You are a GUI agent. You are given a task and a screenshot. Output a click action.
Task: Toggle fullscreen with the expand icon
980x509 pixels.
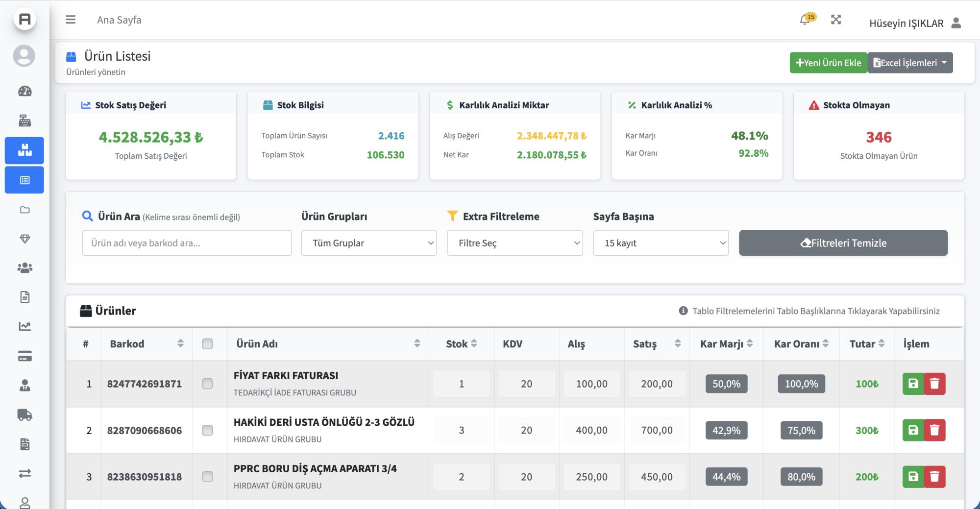pyautogui.click(x=836, y=20)
